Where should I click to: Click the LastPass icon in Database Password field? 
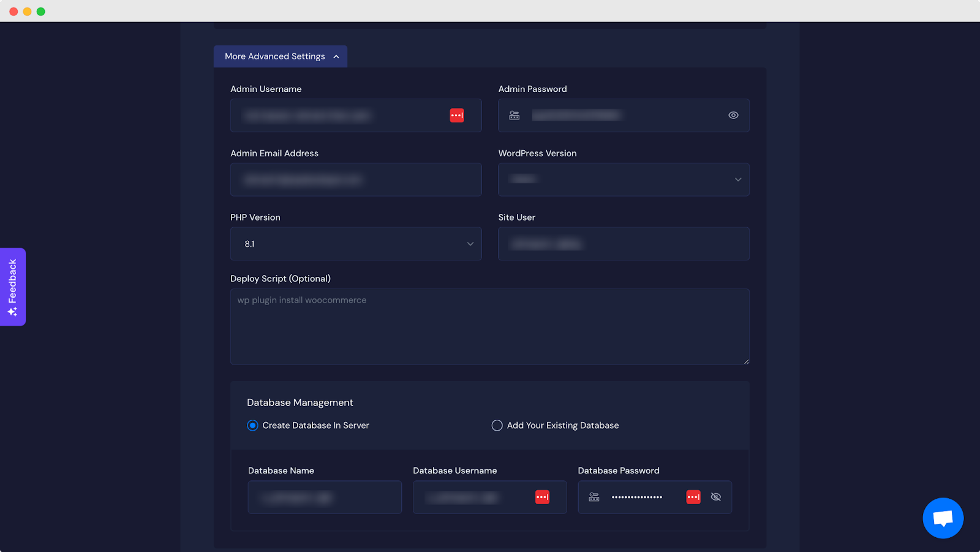pos(693,497)
